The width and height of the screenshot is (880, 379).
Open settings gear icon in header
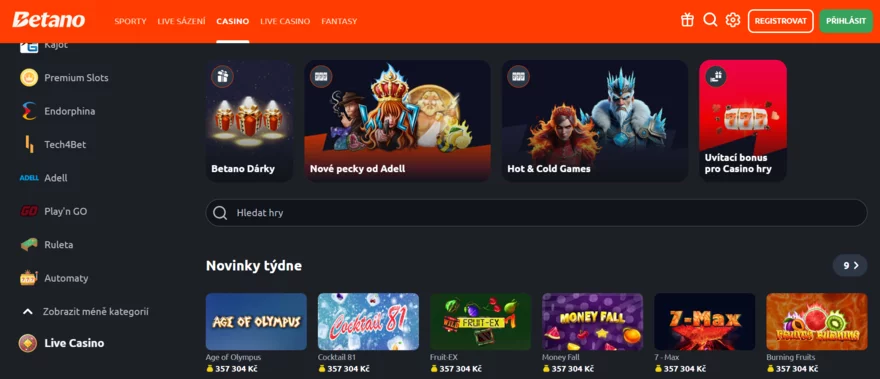[733, 21]
